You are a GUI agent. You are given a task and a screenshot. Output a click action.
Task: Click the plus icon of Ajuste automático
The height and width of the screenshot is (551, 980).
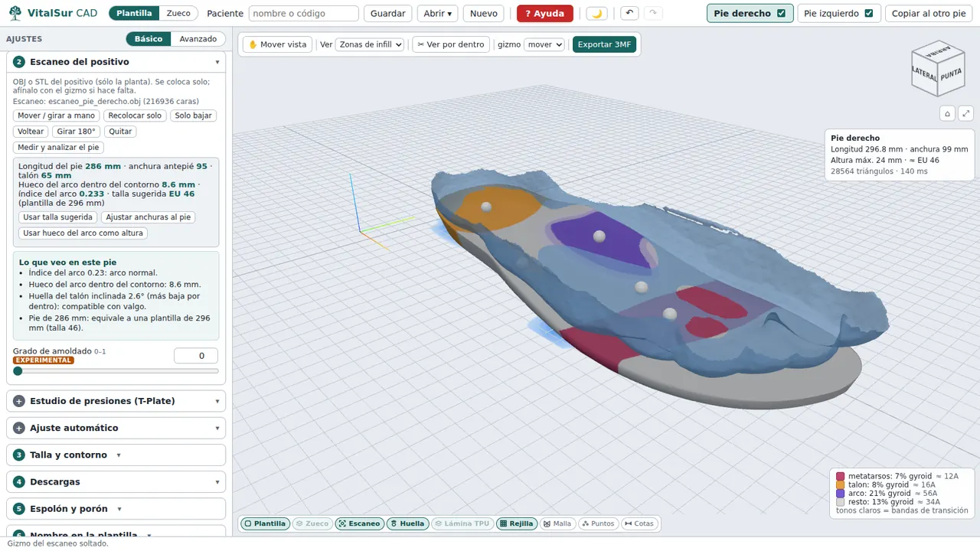pos(19,428)
